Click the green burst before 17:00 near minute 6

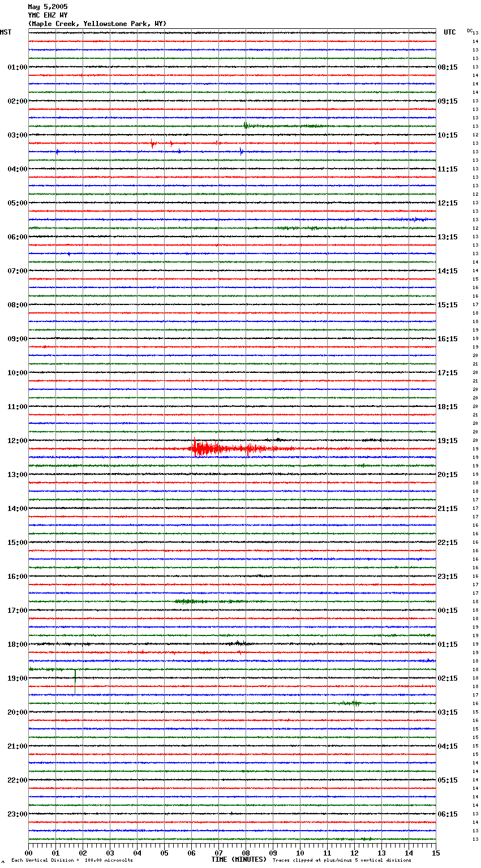pyautogui.click(x=191, y=601)
